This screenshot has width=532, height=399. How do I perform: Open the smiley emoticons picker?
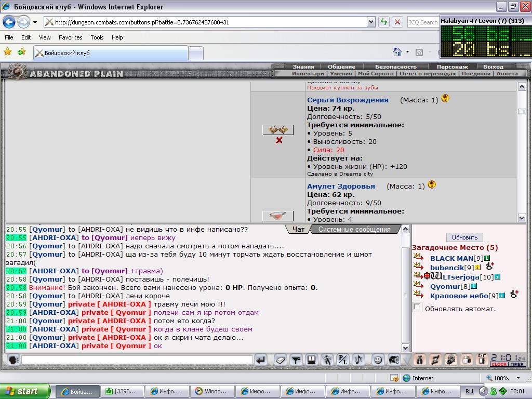pyautogui.click(x=378, y=360)
